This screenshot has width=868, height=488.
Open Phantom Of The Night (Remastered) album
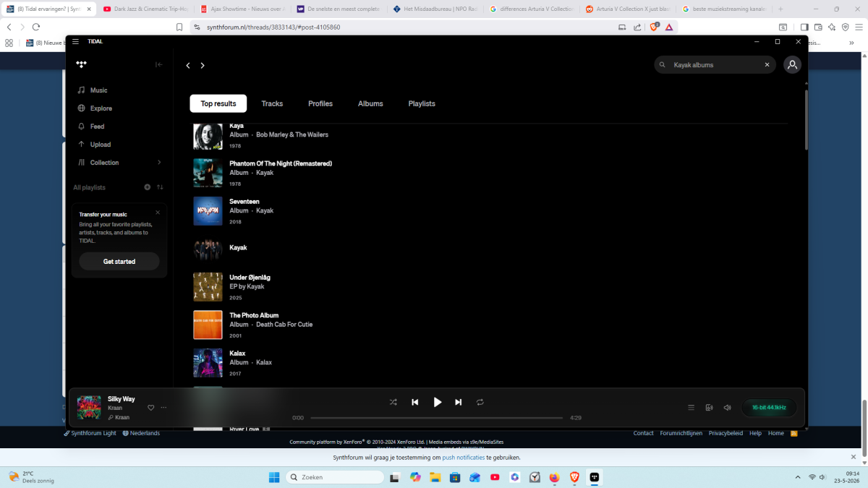click(281, 163)
